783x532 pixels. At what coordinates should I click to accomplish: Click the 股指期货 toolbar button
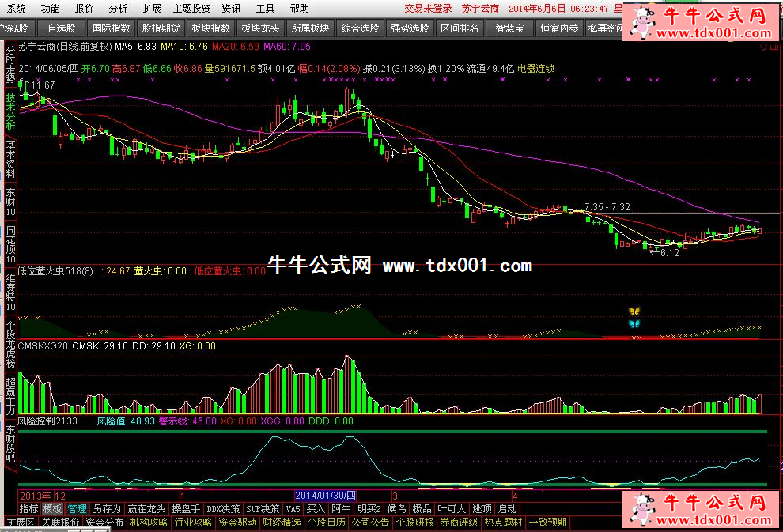tap(161, 28)
